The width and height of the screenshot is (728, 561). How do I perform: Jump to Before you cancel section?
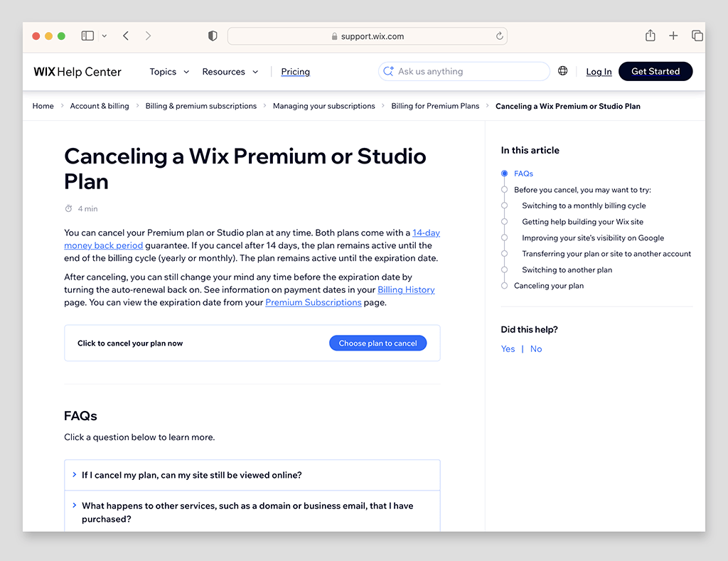click(x=582, y=190)
